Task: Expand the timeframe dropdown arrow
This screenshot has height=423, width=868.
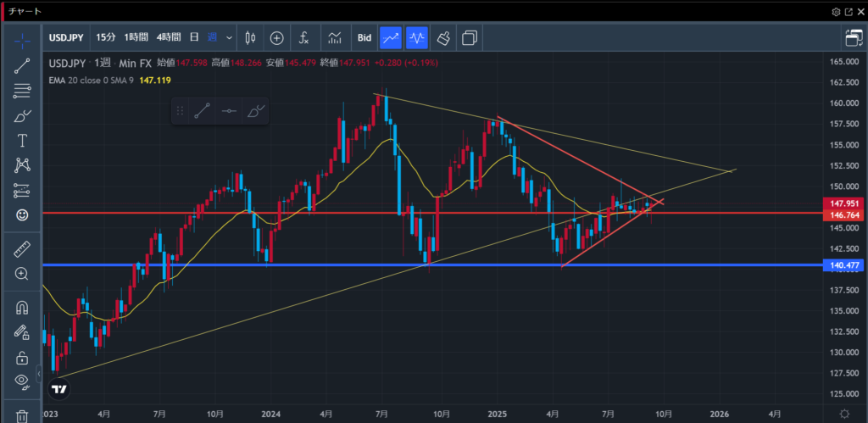Action: tap(229, 37)
